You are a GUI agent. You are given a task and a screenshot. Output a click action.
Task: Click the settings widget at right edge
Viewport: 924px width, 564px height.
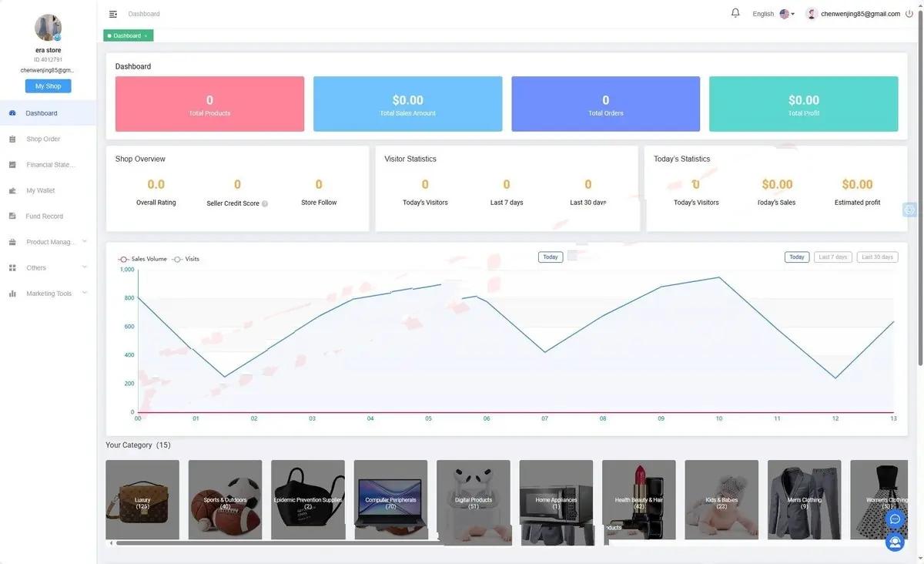pos(909,210)
